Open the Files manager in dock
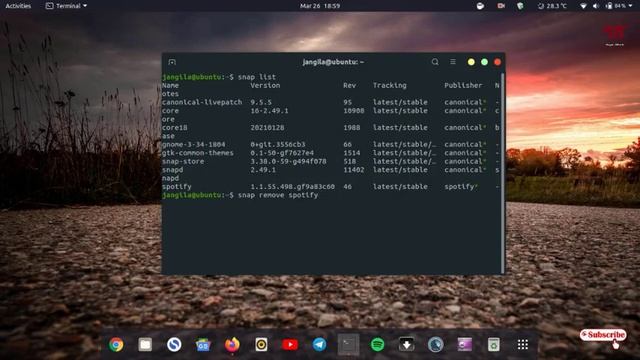This screenshot has height=360, width=640. click(x=145, y=344)
